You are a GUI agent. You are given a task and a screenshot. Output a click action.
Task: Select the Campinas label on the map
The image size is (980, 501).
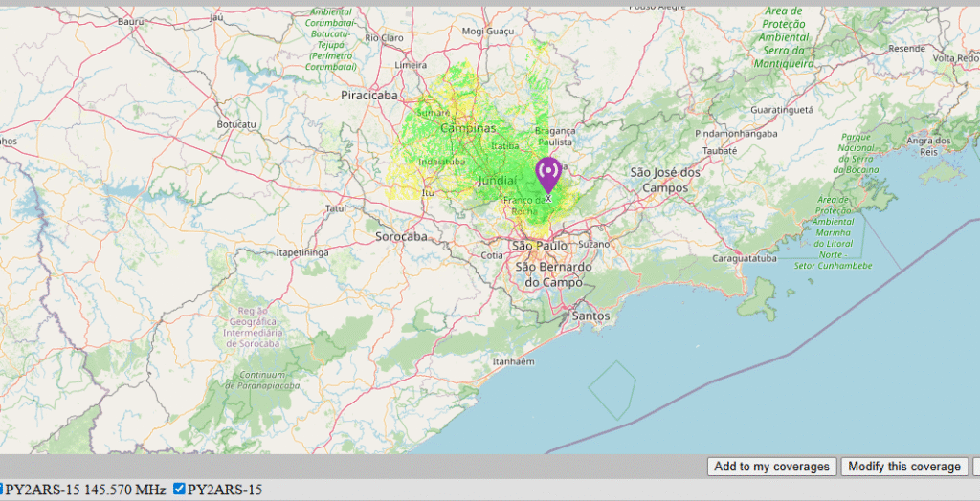click(x=468, y=128)
